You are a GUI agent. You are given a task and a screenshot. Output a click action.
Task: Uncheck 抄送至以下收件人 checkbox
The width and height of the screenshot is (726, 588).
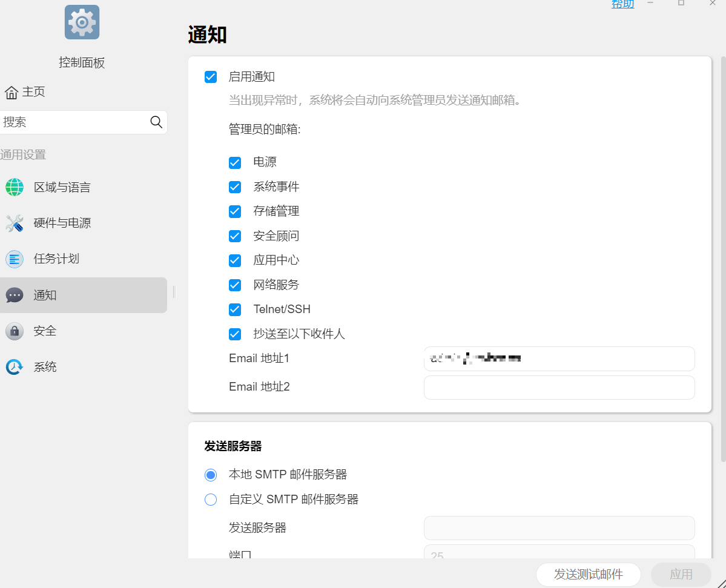tap(235, 334)
